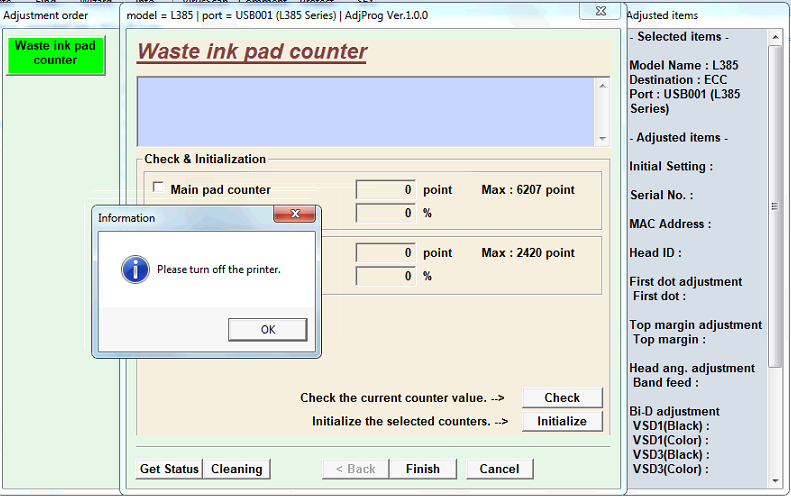Image resolution: width=791 pixels, height=497 pixels.
Task: Click the Adjusted items scrollbar thumb
Action: click(x=775, y=206)
